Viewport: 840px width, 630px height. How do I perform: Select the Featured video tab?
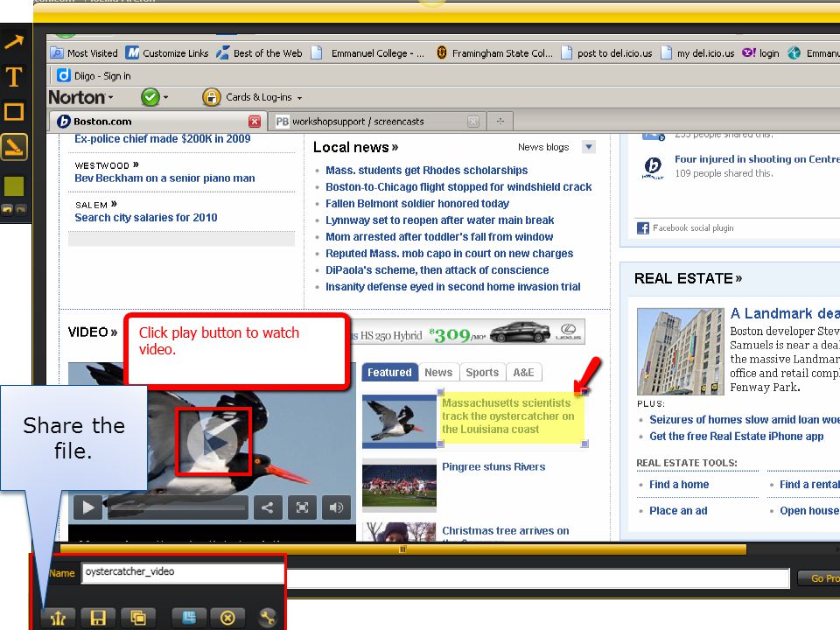click(x=389, y=373)
